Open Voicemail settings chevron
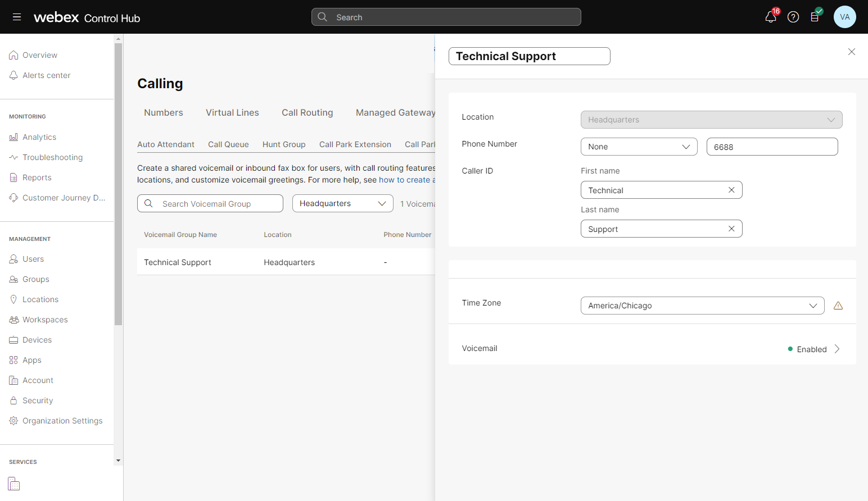Screen dimensions: 868x501 (837, 349)
